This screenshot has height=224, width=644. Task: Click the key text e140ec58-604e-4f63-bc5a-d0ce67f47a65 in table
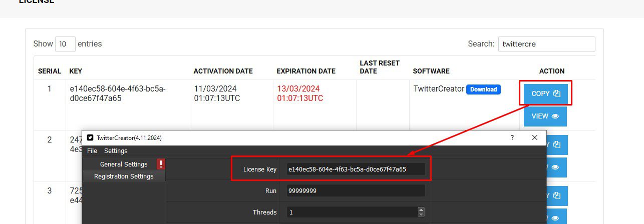118,93
